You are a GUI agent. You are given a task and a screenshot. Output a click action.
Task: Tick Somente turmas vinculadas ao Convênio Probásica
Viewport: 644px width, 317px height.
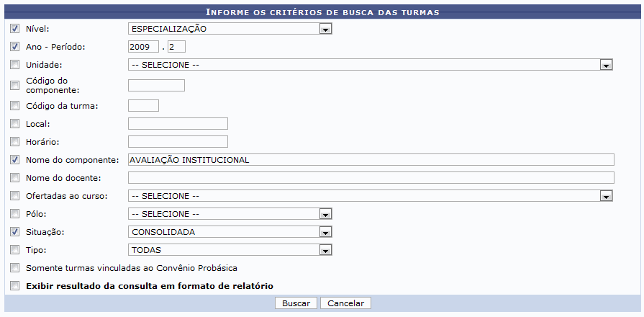click(15, 268)
